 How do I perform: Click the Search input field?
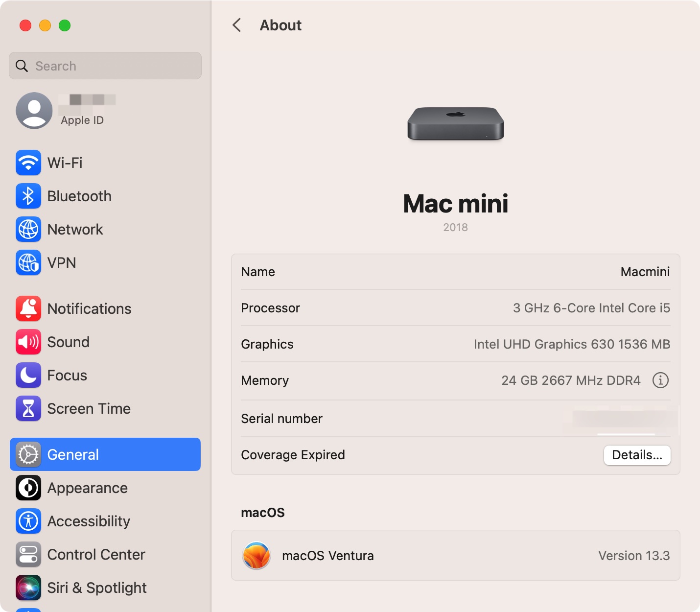pyautogui.click(x=105, y=66)
